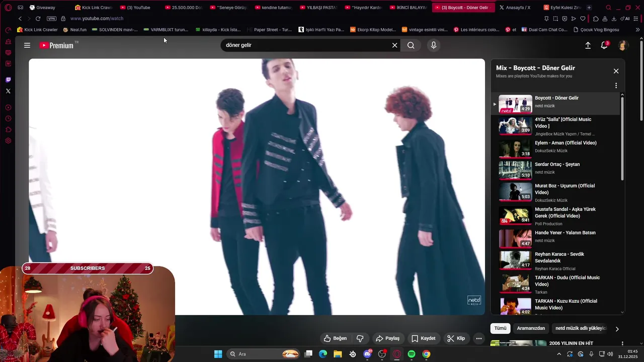Screen dimensions: 644x362
Task: Show more filter chips with right arrow
Action: click(617, 329)
